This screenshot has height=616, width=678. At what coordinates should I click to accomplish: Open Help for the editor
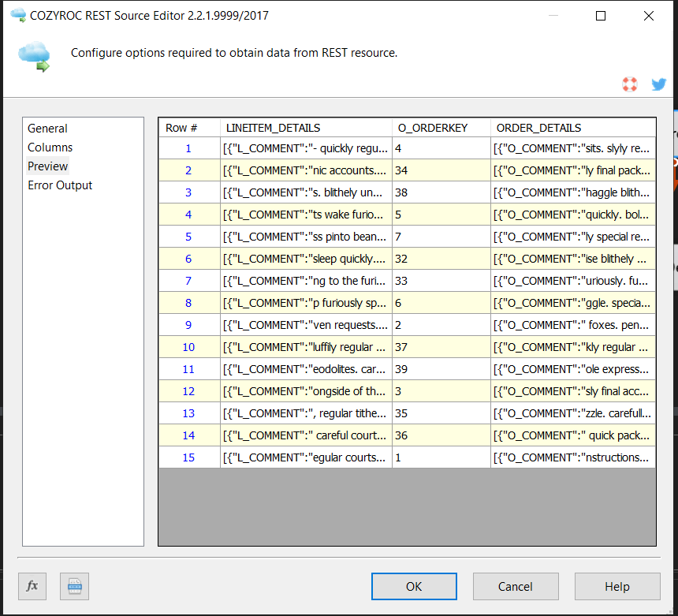pyautogui.click(x=617, y=586)
